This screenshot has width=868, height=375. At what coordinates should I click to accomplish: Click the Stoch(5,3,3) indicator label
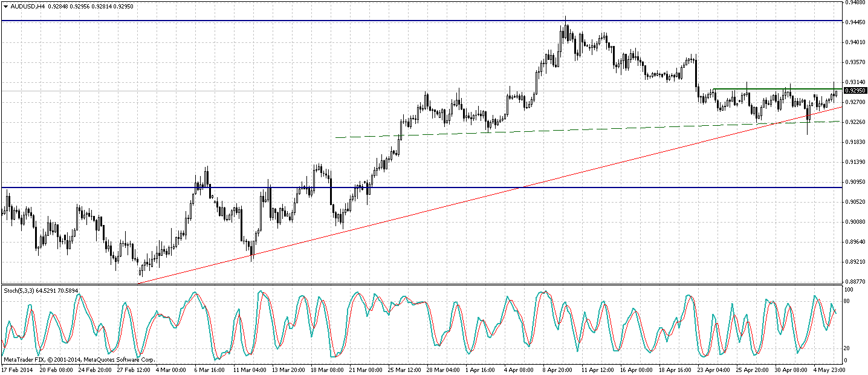point(20,290)
